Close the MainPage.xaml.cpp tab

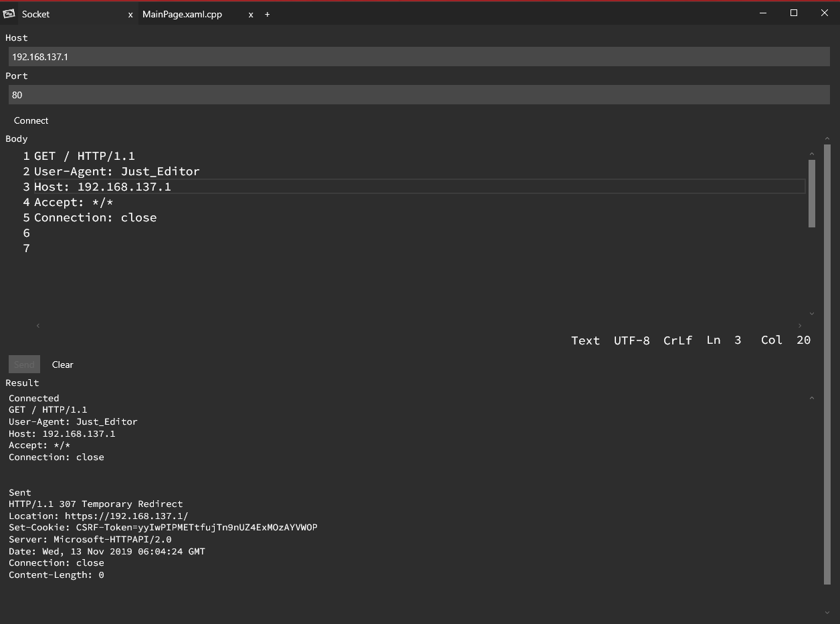(x=251, y=15)
